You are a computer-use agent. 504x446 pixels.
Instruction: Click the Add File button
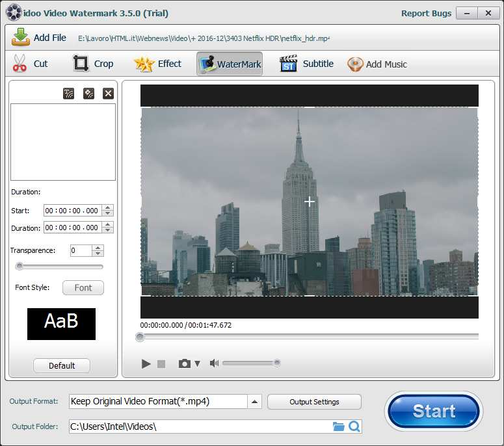point(40,38)
